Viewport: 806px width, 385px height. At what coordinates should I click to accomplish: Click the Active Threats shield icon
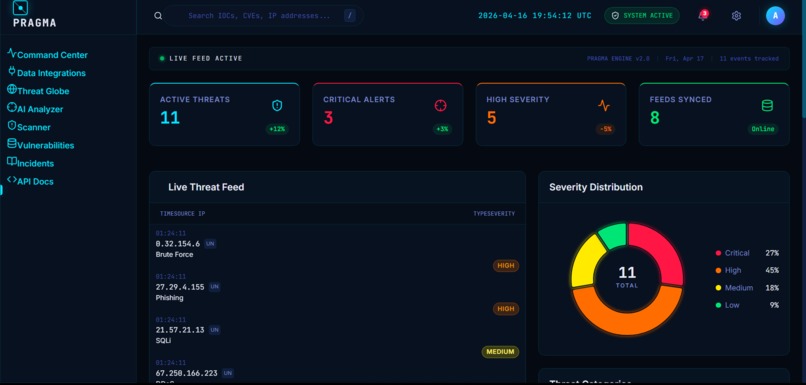click(277, 106)
